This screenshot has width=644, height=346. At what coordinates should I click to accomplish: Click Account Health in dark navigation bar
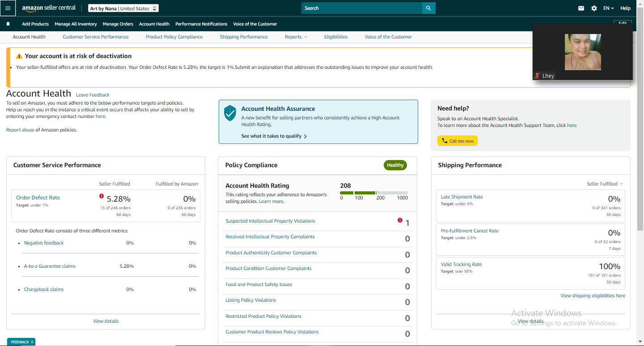coord(154,24)
